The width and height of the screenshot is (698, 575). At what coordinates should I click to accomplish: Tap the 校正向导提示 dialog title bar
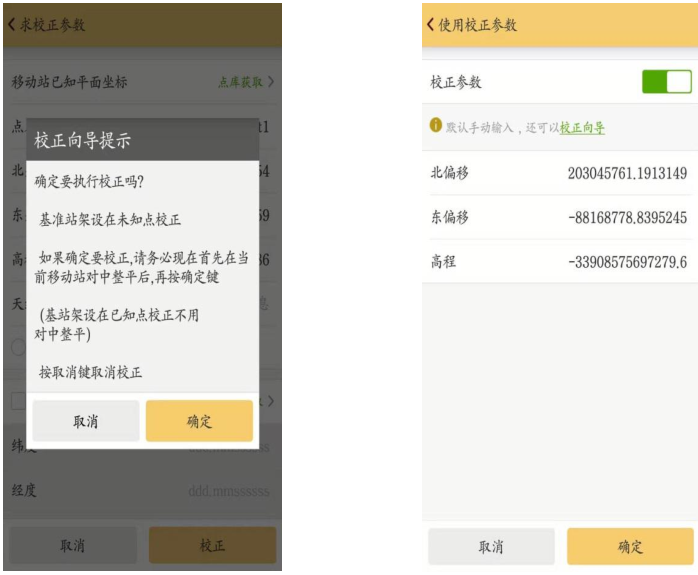pos(142,140)
